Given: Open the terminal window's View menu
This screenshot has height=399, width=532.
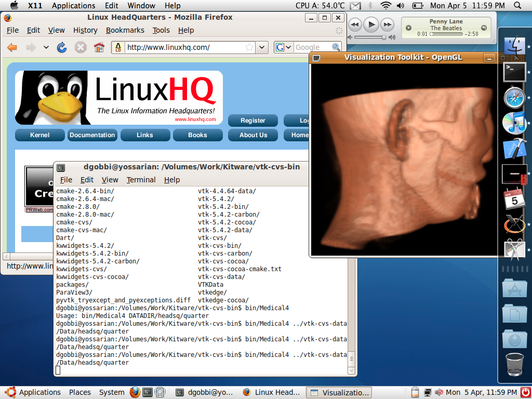Looking at the screenshot, I should coord(110,180).
